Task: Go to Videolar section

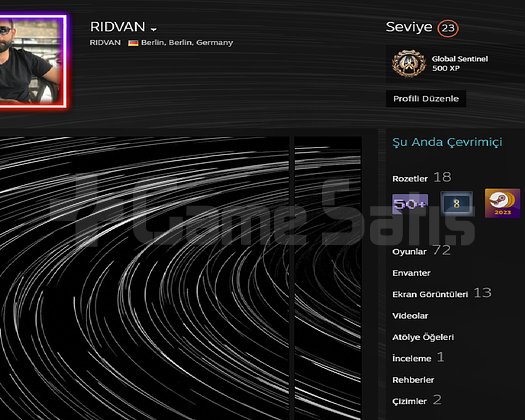Action: click(410, 316)
